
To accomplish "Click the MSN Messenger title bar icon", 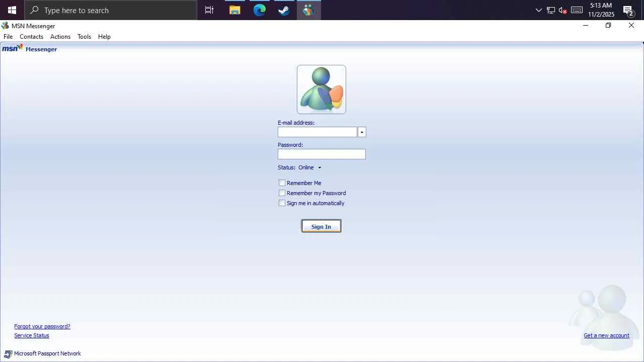I will tap(5, 26).
